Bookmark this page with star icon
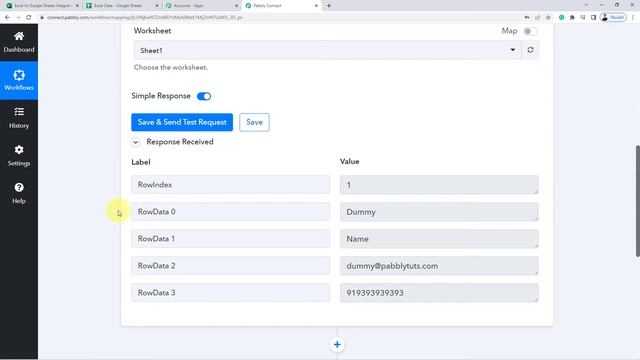 tap(548, 18)
